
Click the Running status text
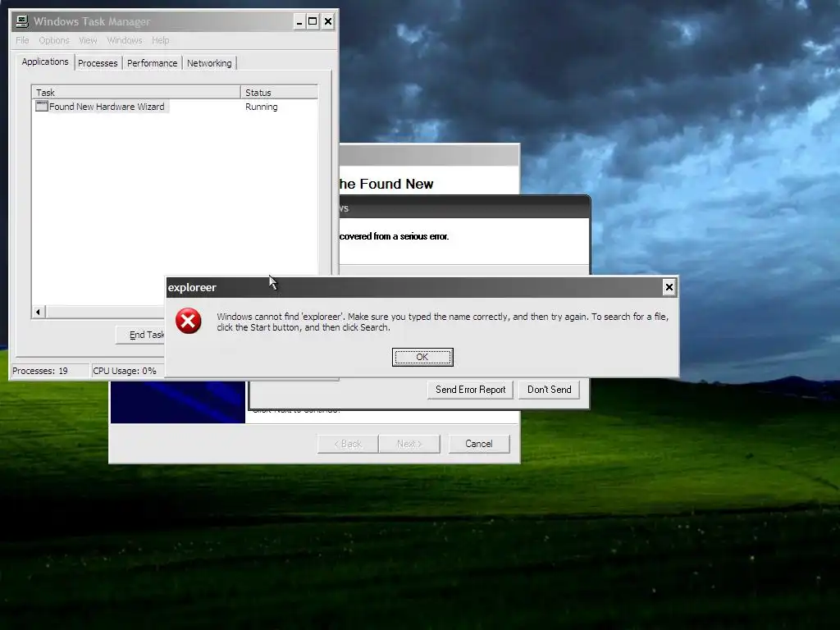pos(262,107)
